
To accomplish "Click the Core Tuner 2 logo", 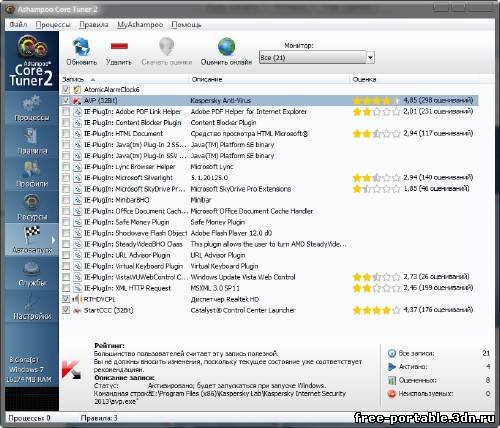I will click(x=32, y=61).
